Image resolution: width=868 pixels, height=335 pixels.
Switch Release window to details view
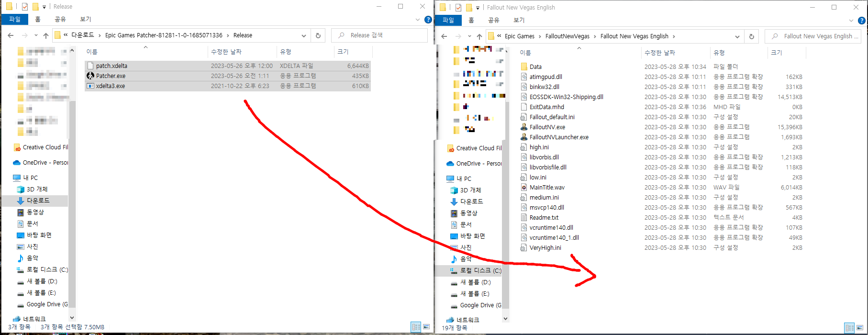coord(416,327)
